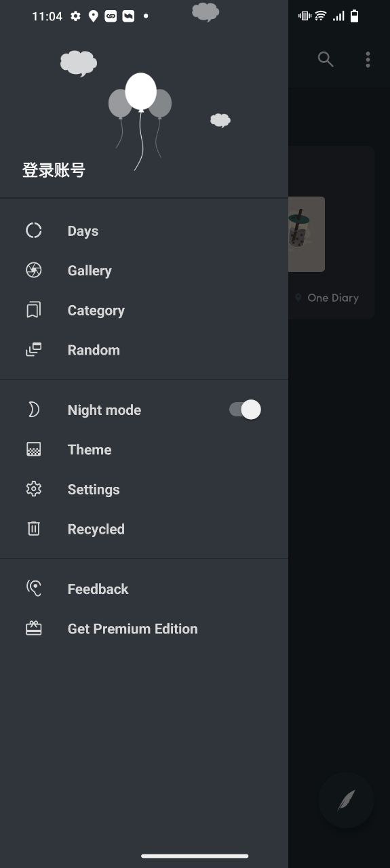390x868 pixels.
Task: Choose the Recycled menu entry
Action: (144, 529)
